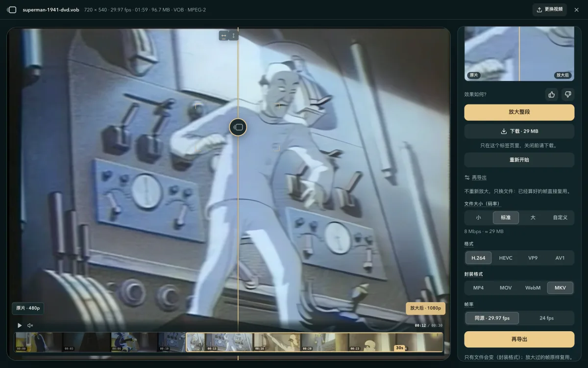Image resolution: width=588 pixels, height=368 pixels.
Task: Click the 30s selection length badge
Action: (399, 348)
